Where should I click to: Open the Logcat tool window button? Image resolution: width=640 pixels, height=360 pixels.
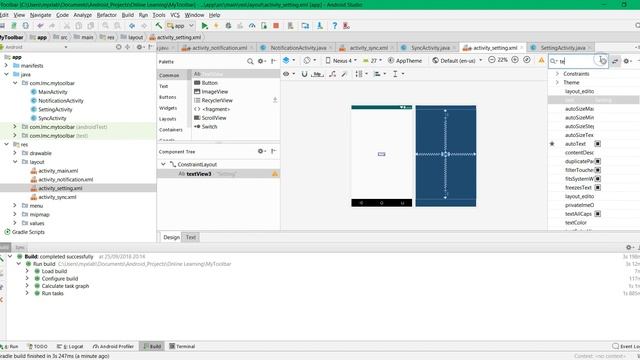pyautogui.click(x=70, y=346)
